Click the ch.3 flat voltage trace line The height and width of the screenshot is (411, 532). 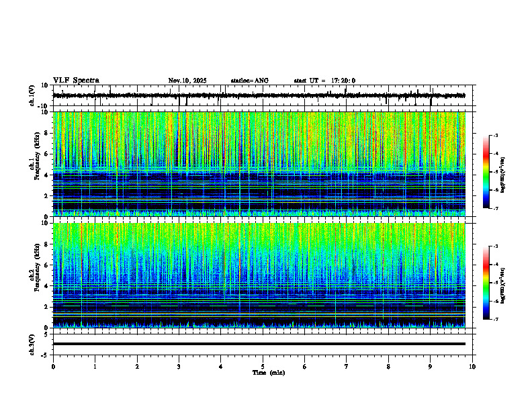[259, 344]
